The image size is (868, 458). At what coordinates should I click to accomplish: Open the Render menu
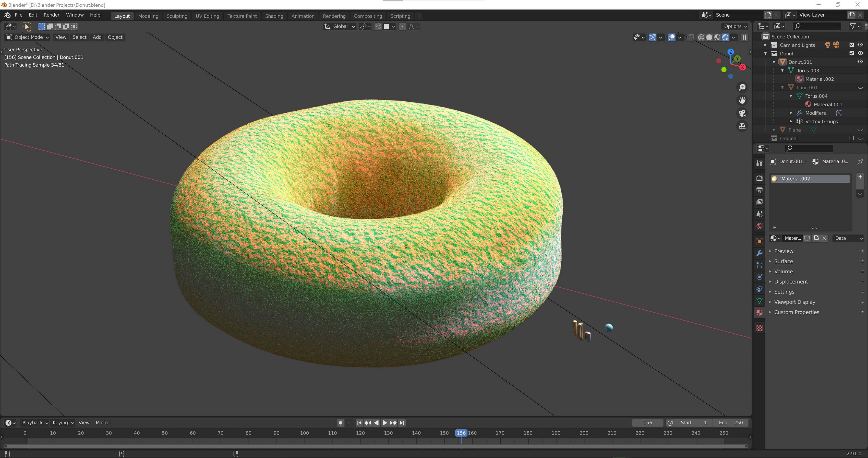point(51,15)
